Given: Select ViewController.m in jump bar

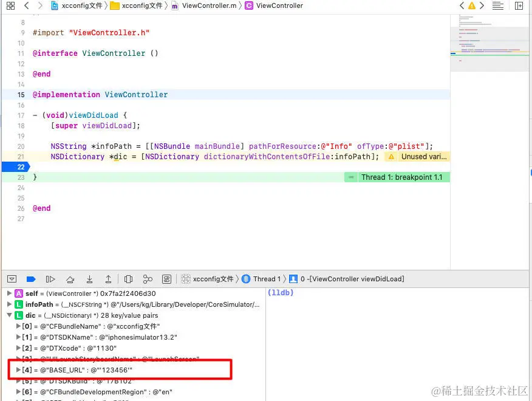Looking at the screenshot, I should click(204, 5).
